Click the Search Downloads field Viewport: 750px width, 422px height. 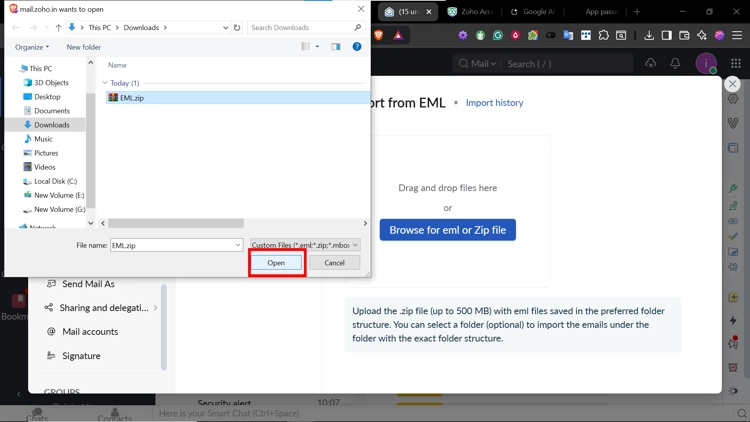point(306,27)
